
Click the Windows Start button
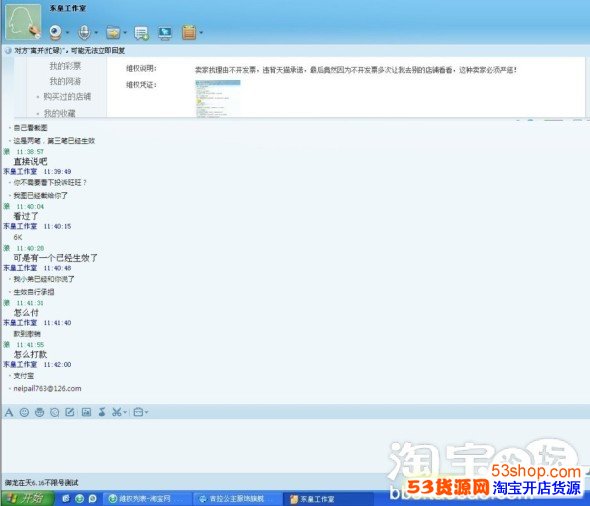click(27, 498)
